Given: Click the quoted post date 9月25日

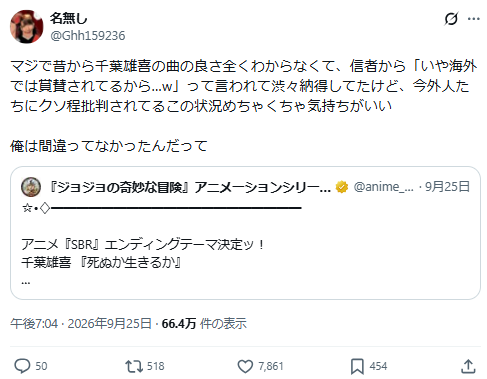Looking at the screenshot, I should [447, 187].
